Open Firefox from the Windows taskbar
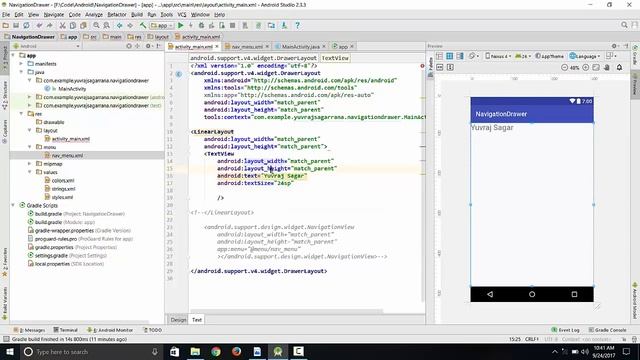Image resolution: width=640 pixels, height=360 pixels. [236, 351]
